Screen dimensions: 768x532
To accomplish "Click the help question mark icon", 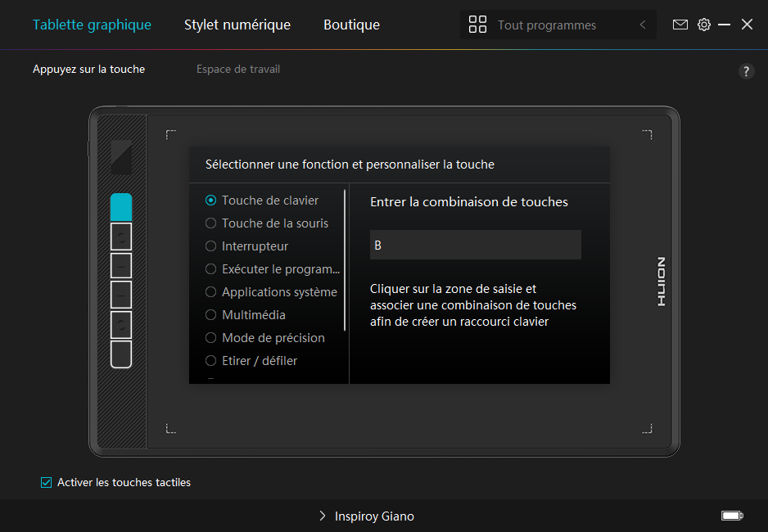I will tap(746, 71).
